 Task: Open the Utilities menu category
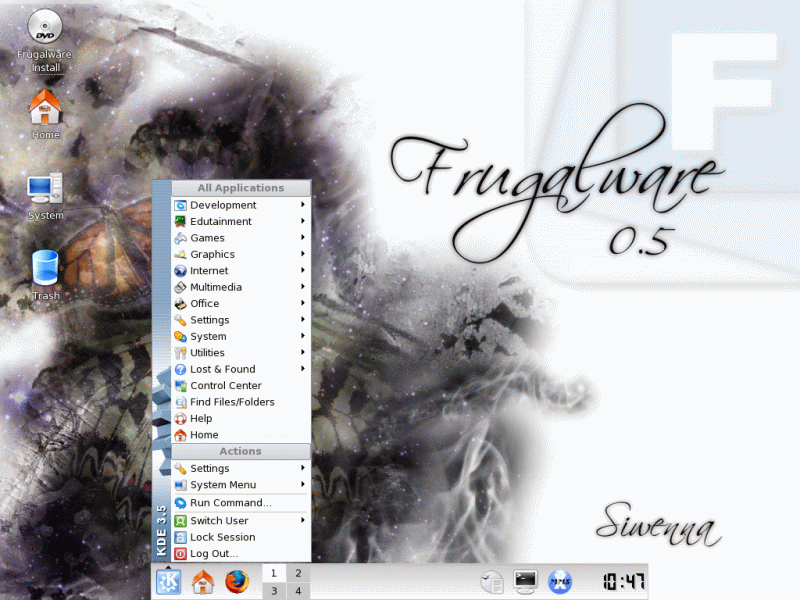tap(241, 353)
